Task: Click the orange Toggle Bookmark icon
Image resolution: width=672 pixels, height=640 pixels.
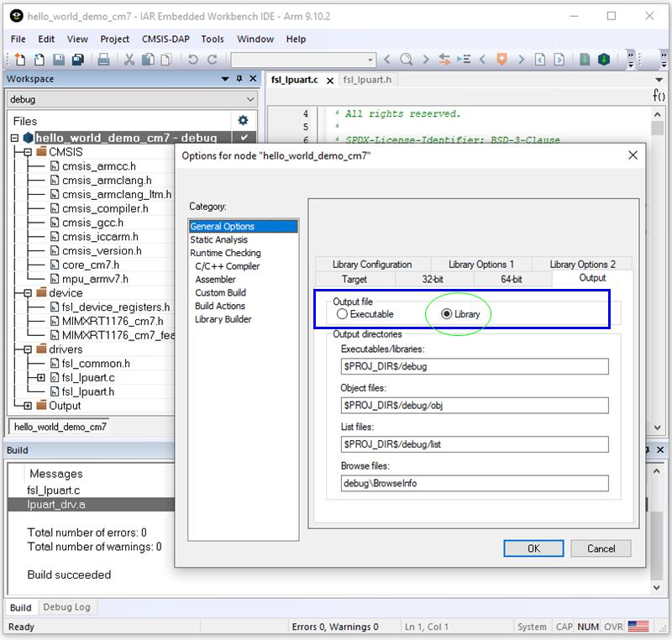Action: click(501, 60)
